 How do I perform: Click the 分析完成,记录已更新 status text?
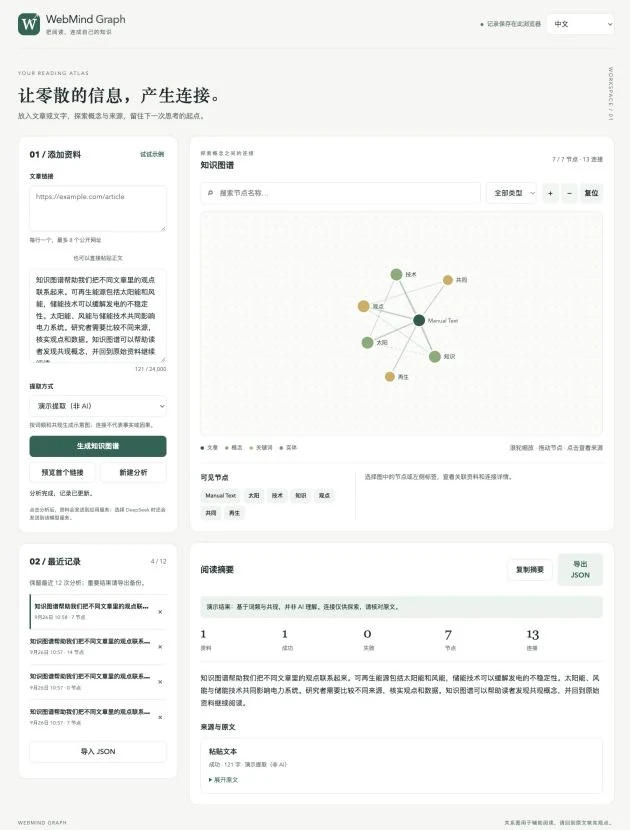click(62, 493)
